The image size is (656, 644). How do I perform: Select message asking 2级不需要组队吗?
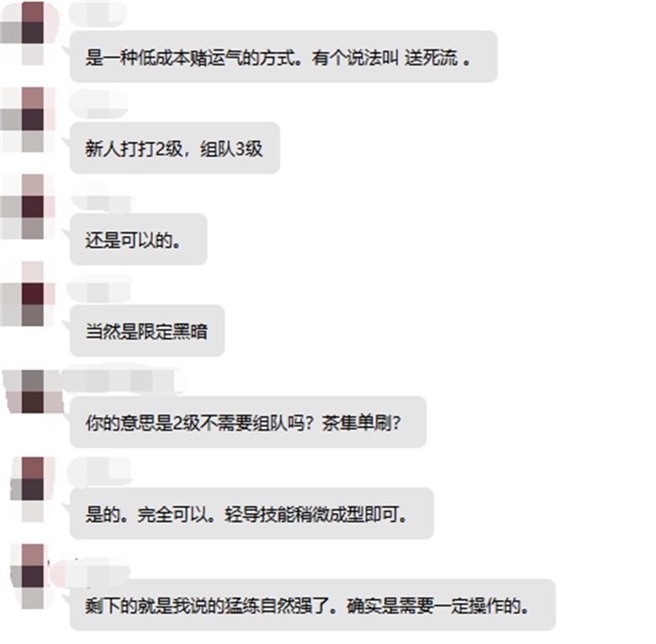(x=247, y=422)
